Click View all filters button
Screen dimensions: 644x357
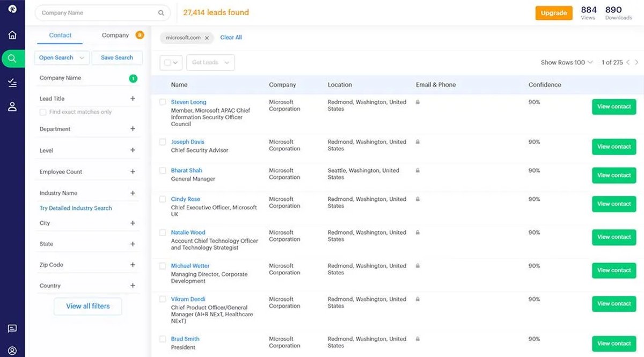pyautogui.click(x=88, y=306)
